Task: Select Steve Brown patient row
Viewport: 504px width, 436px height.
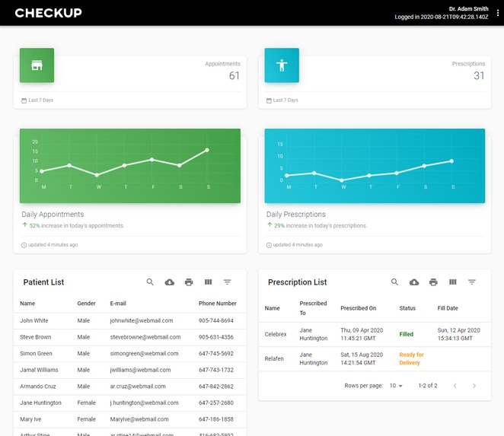Action: click(x=130, y=337)
